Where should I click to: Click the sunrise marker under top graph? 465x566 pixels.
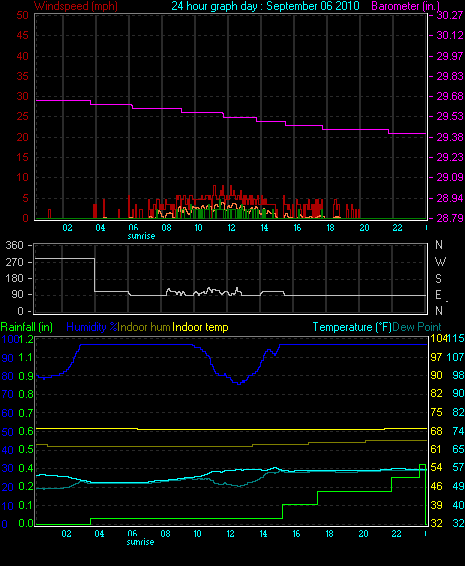point(141,236)
